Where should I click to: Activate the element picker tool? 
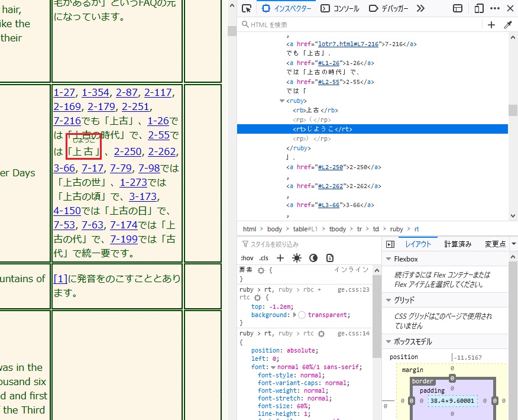[247, 9]
